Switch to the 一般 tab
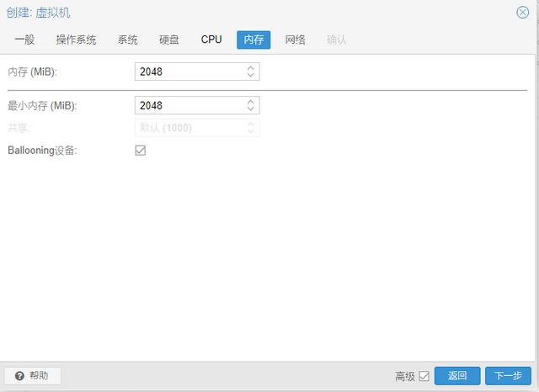Image resolution: width=539 pixels, height=392 pixels. coord(24,40)
